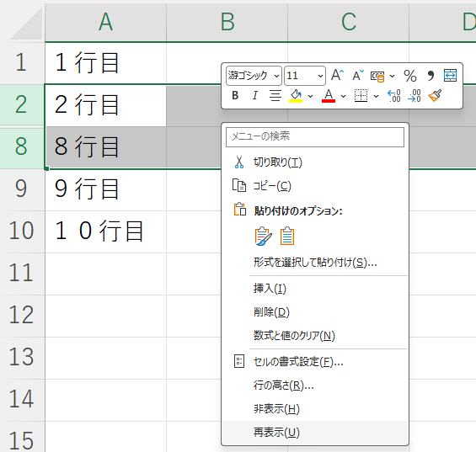Click the clipboard icon beside 貼り付けのオプション
The width and height of the screenshot is (476, 452).
(x=240, y=210)
